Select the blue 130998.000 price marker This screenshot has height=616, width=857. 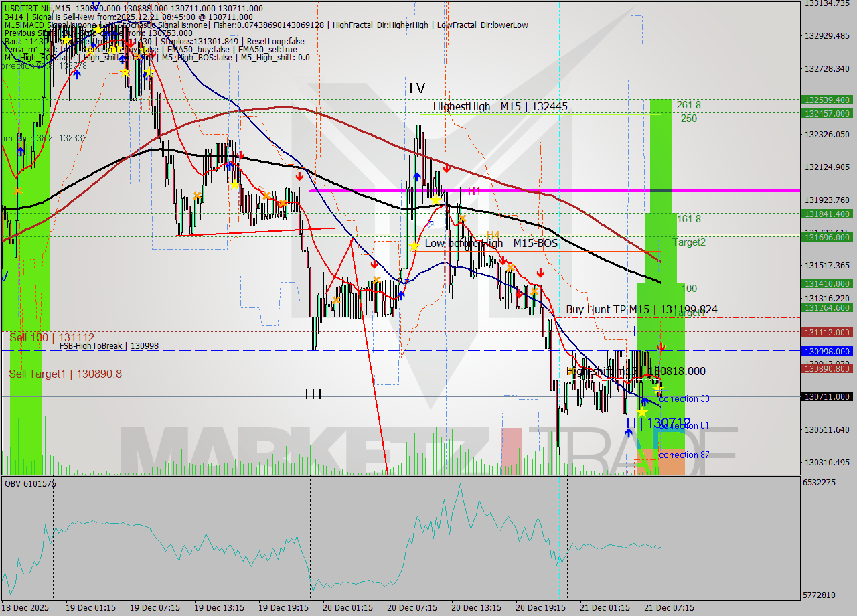(826, 351)
